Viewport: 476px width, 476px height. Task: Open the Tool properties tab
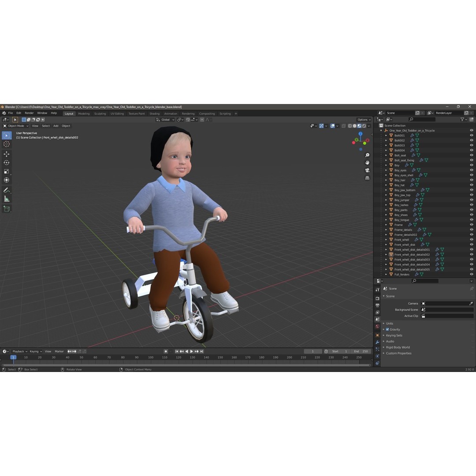pos(377,290)
